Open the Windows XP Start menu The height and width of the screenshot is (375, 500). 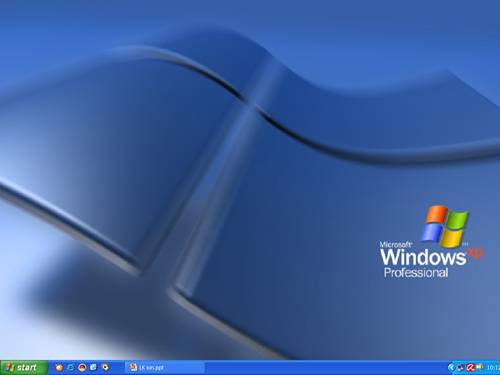pyautogui.click(x=24, y=368)
